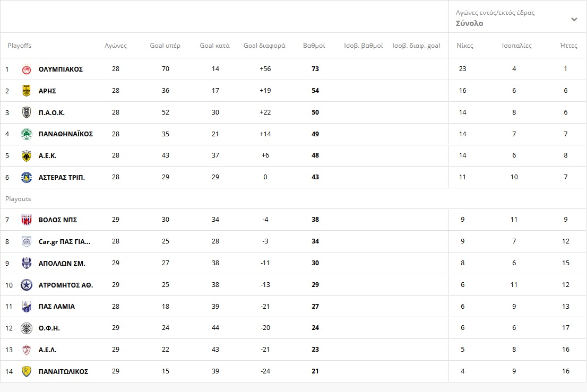
Task: Select Panathinaikos points value 49
Action: pos(315,134)
